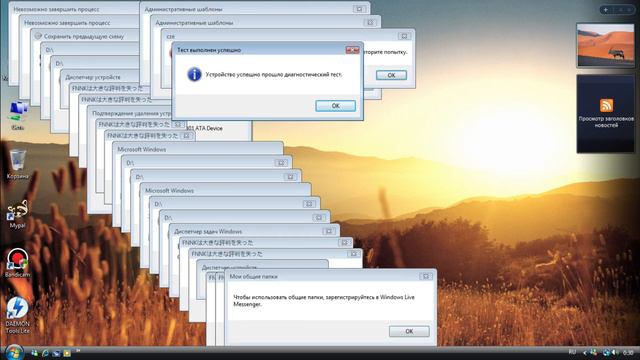
Task: Launch the Bandicam desktop icon
Action: [x=18, y=262]
